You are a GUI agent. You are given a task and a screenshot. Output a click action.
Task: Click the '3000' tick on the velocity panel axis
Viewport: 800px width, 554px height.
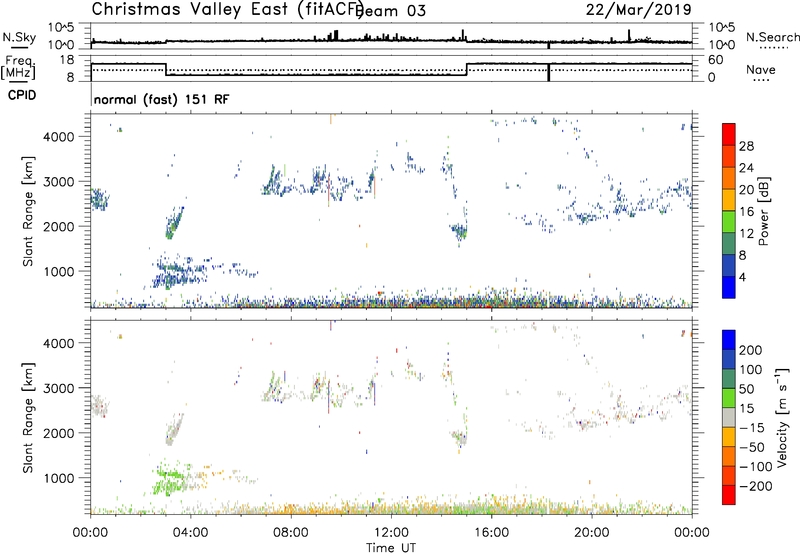coord(59,388)
